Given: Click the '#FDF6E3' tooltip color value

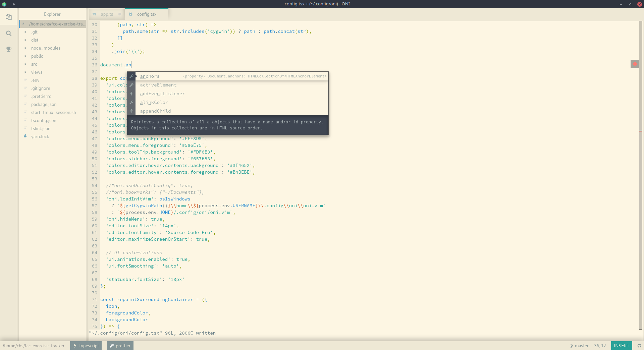Looking at the screenshot, I should point(200,152).
